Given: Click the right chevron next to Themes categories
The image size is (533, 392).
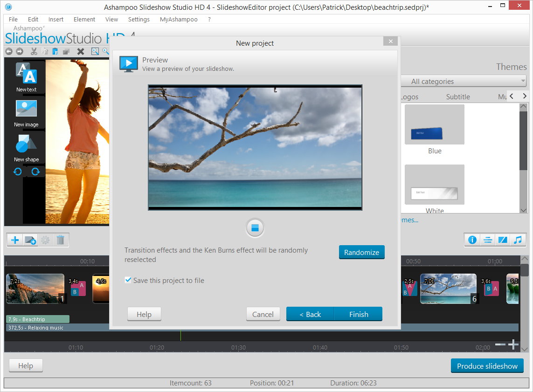Looking at the screenshot, I should tap(524, 96).
